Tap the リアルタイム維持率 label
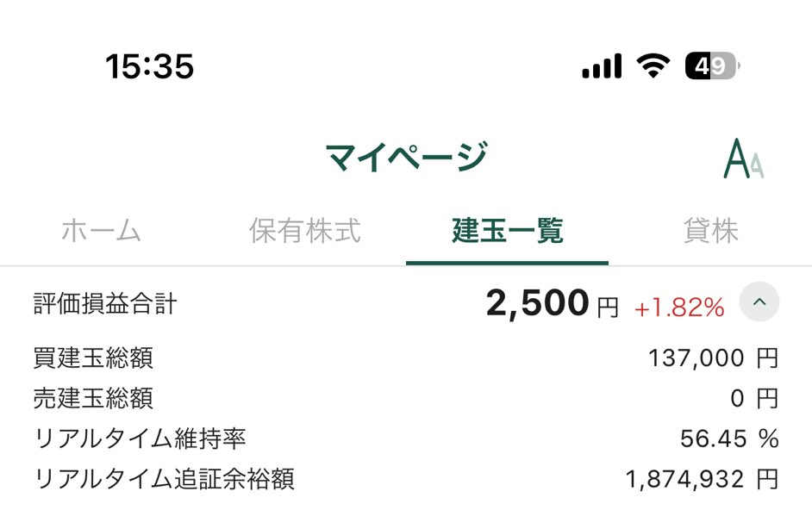 (140, 438)
